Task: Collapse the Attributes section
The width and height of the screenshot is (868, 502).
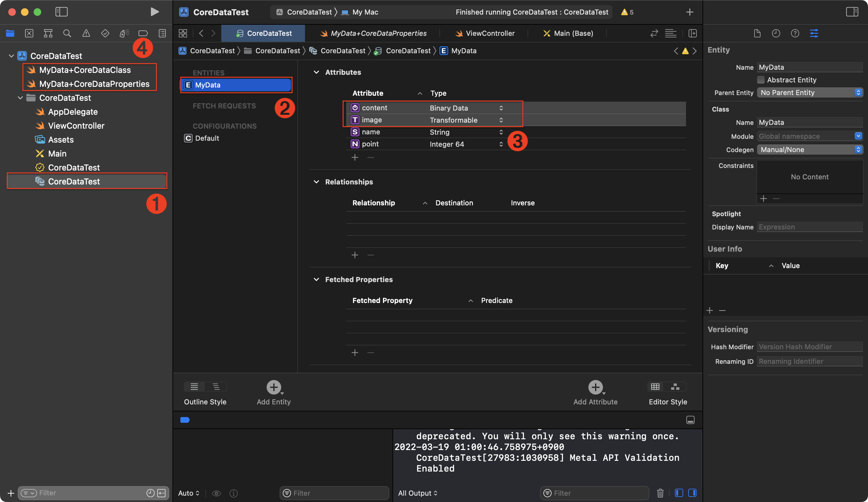Action: (x=316, y=72)
